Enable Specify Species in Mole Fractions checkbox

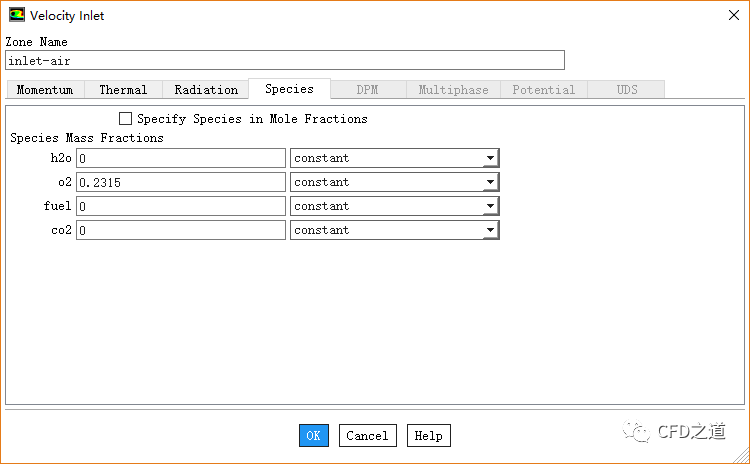(125, 118)
